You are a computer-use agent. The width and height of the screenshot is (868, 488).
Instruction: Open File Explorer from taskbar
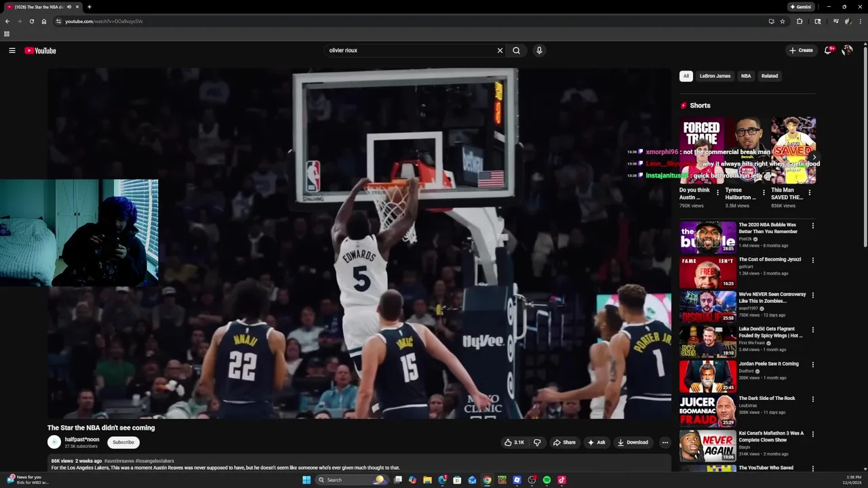click(427, 480)
